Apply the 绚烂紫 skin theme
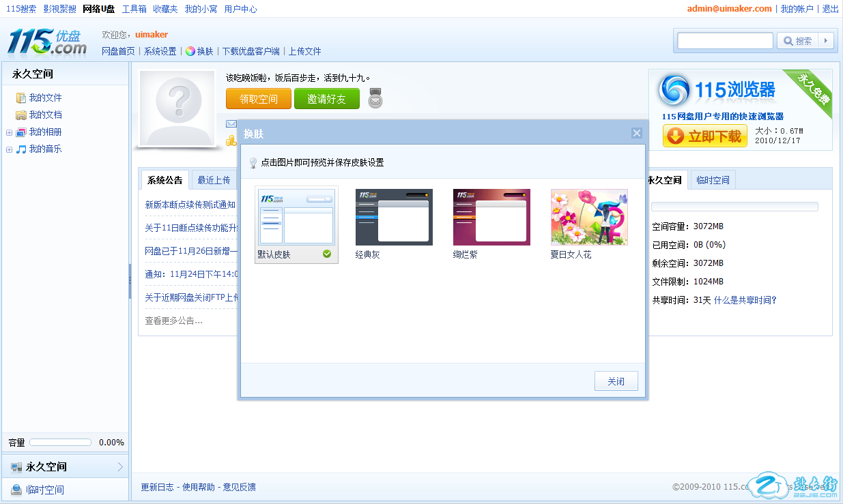 click(491, 217)
